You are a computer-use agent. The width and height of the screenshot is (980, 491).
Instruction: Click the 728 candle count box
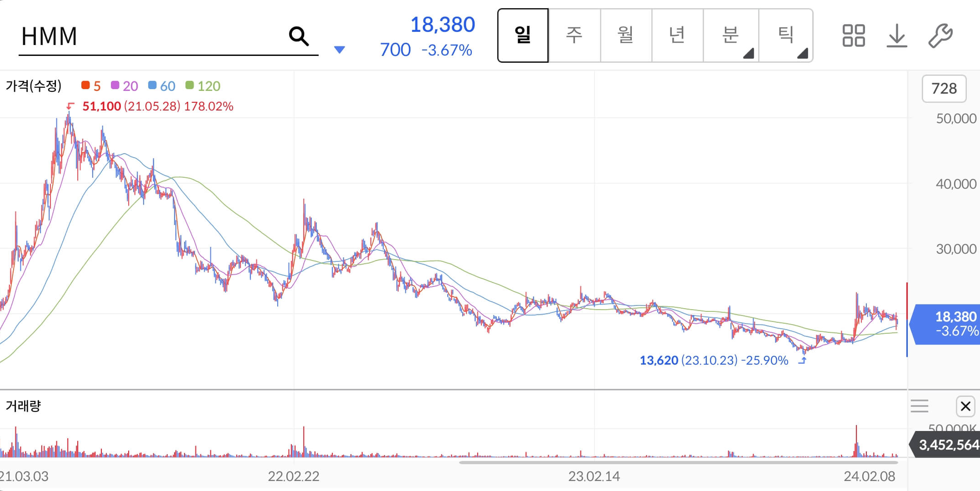point(944,89)
